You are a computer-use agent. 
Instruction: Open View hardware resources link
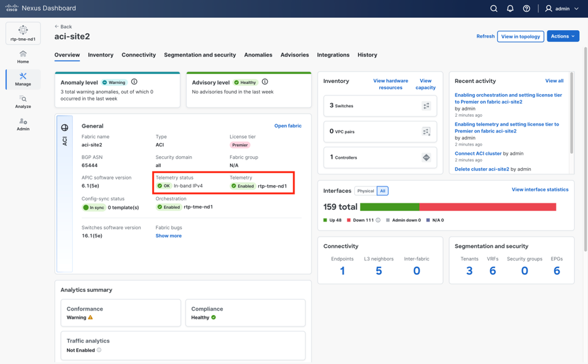390,84
